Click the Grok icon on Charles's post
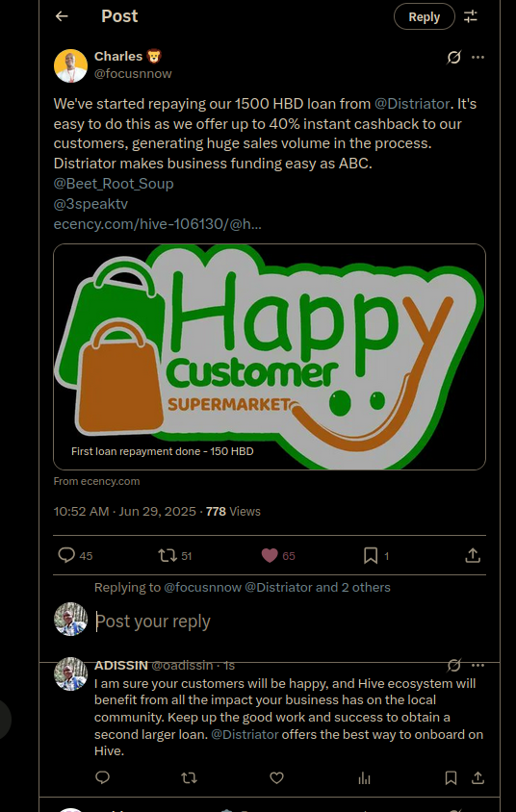516x812 pixels. [x=453, y=57]
